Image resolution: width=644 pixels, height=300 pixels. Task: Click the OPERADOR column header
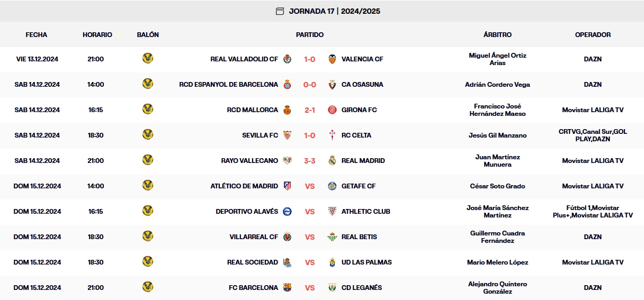tap(593, 35)
